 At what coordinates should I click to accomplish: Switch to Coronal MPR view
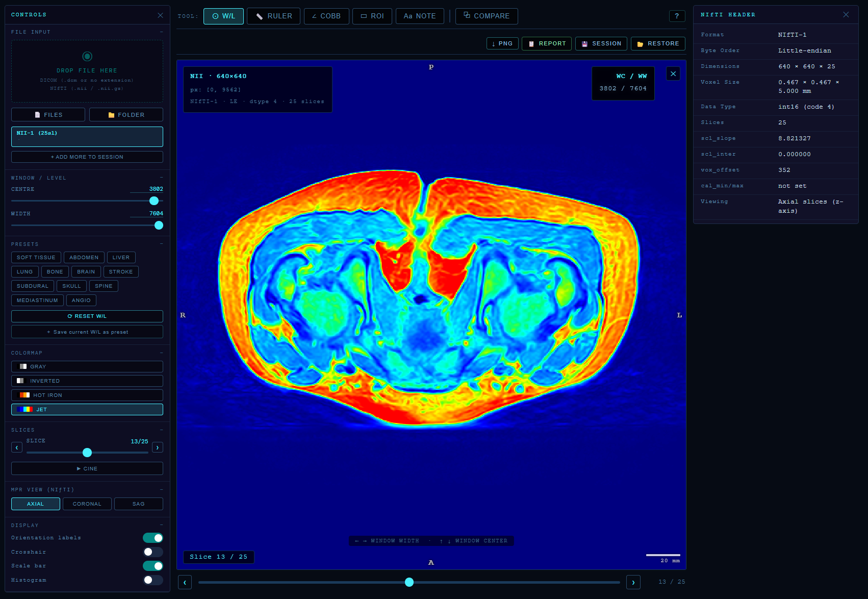tap(87, 504)
